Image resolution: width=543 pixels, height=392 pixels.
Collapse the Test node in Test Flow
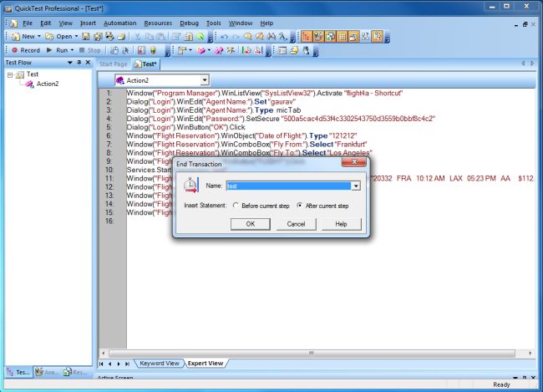point(10,74)
